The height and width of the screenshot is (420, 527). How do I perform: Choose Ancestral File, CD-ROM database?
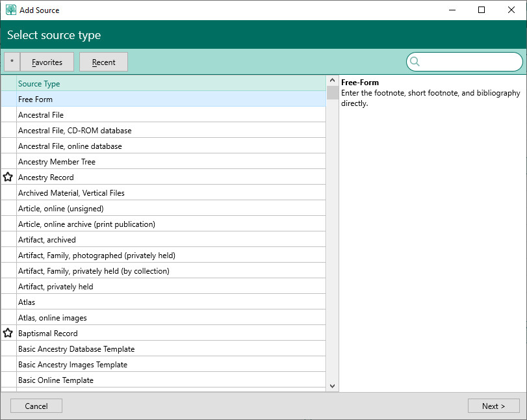[x=75, y=130]
